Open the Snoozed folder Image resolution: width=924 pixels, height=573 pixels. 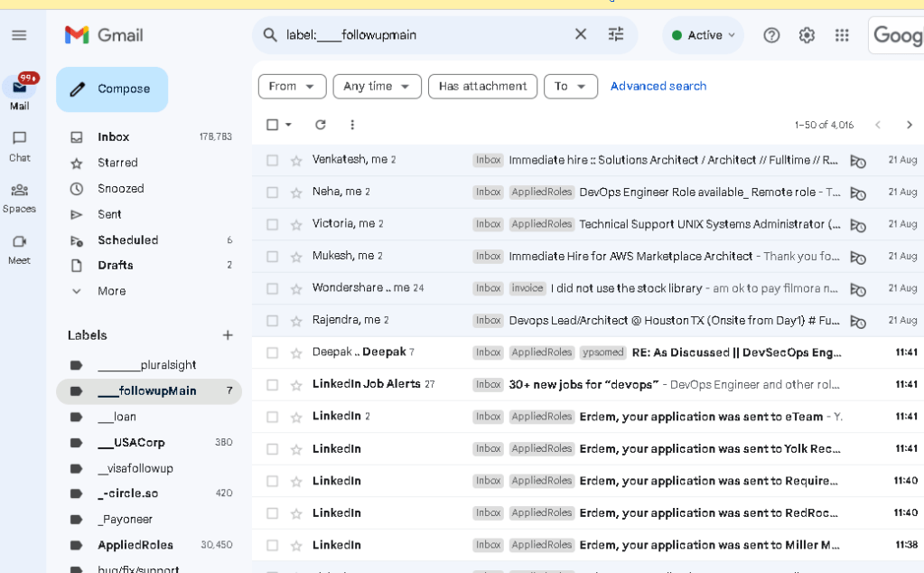pyautogui.click(x=150, y=189)
